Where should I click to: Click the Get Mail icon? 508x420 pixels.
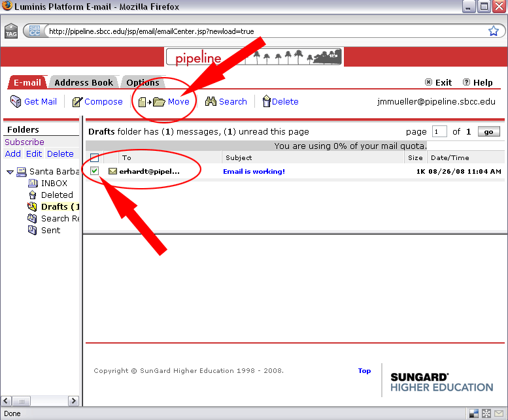(16, 102)
